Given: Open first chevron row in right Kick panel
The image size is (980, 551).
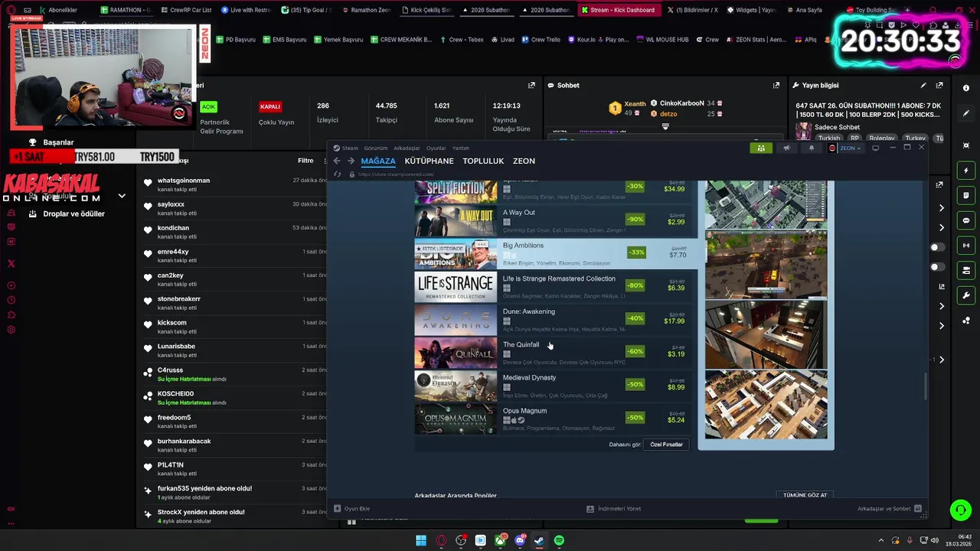Looking at the screenshot, I should pos(942,207).
